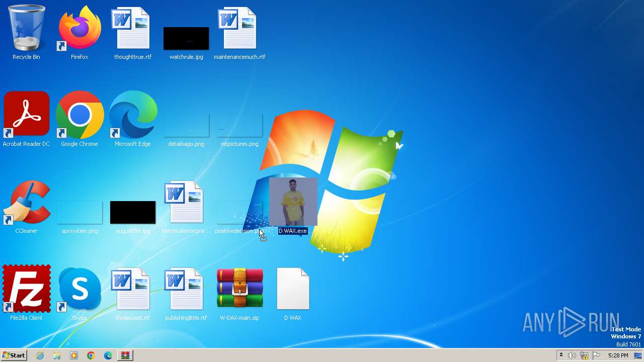This screenshot has width=644, height=362.
Task: Click the taskbar clock showing 5:28 PM
Action: (618, 355)
